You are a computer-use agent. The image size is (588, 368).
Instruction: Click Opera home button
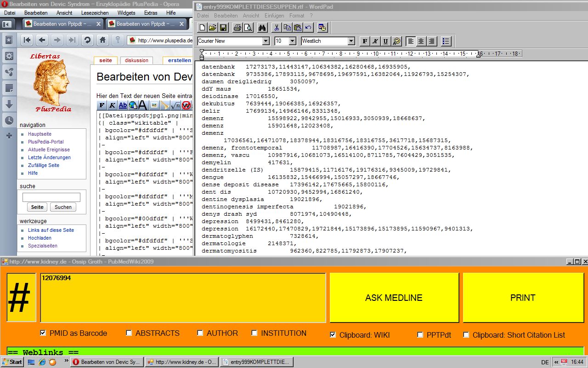coord(102,40)
